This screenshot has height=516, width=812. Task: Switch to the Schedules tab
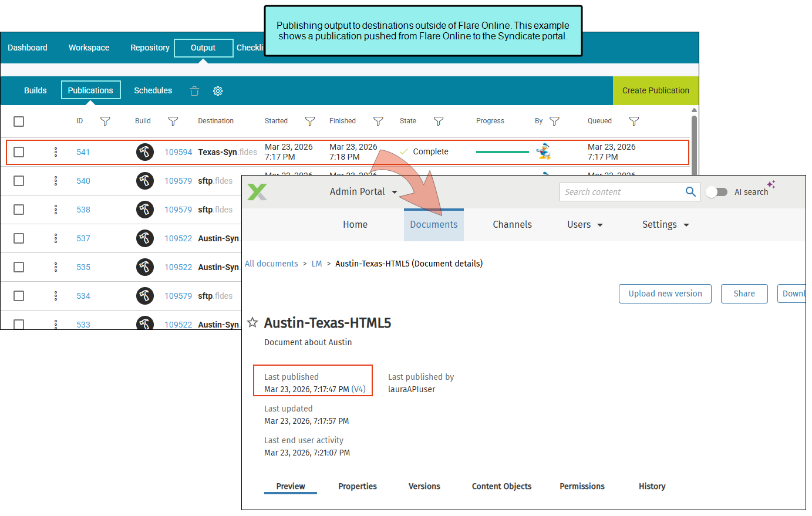coord(153,90)
